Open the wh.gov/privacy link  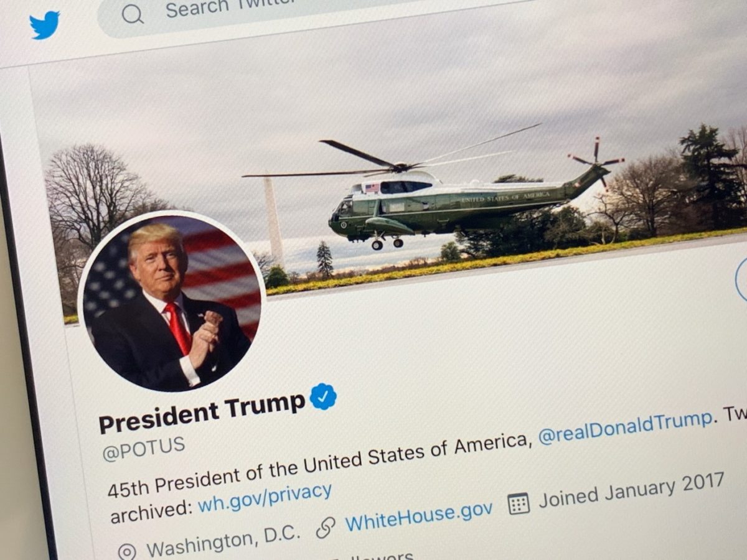pyautogui.click(x=265, y=497)
